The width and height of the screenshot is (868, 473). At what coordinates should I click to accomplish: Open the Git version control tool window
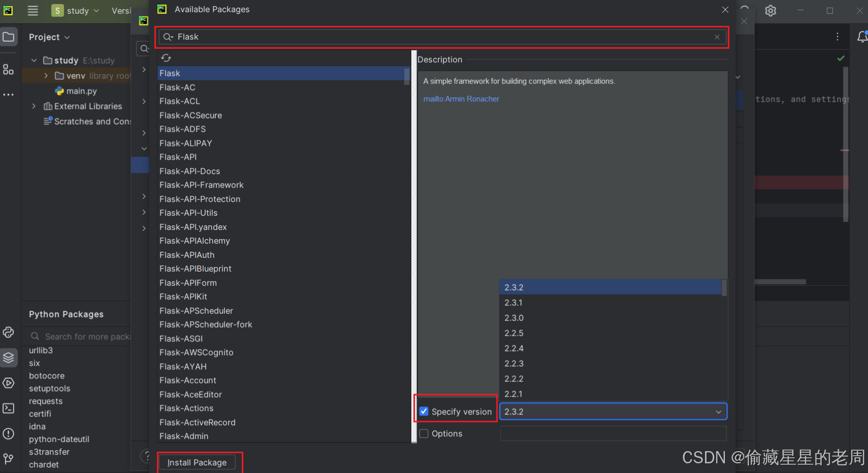point(9,459)
